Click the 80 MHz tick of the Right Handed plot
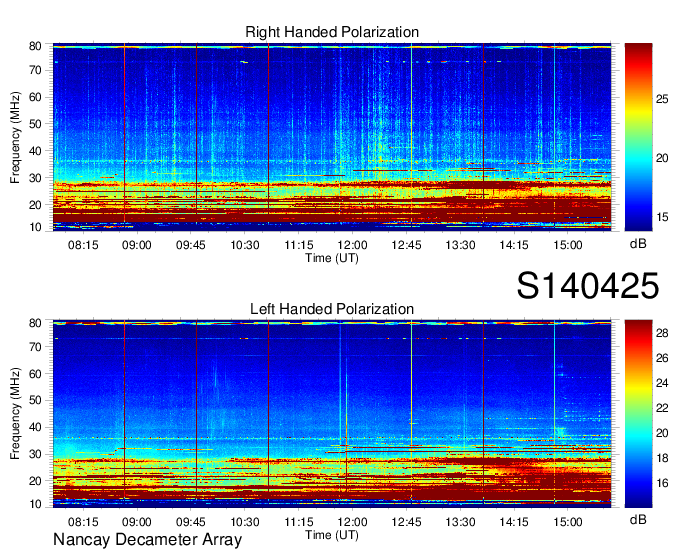This screenshot has width=680, height=552. tap(35, 46)
